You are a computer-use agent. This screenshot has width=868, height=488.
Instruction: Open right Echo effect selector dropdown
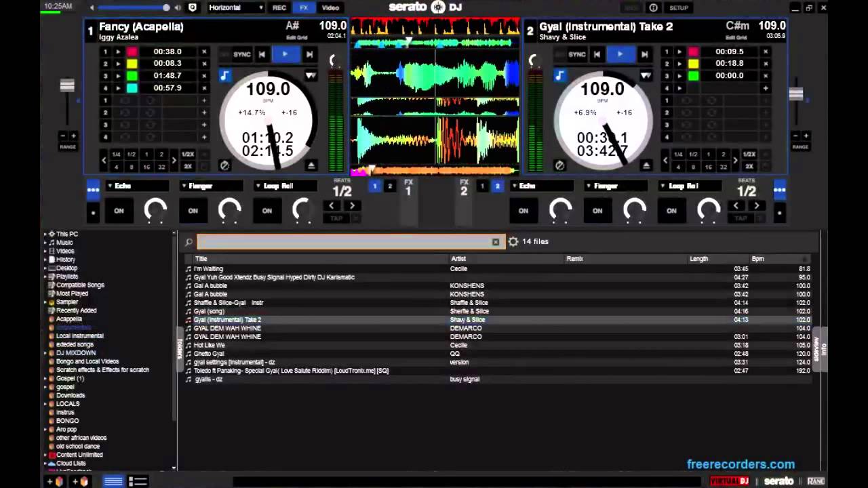[x=540, y=186]
